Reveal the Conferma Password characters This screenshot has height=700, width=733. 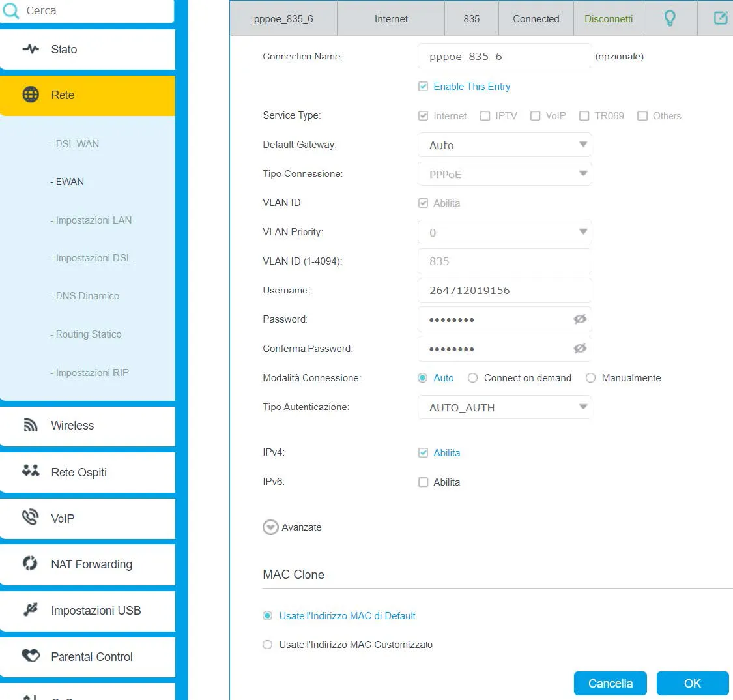pos(579,349)
